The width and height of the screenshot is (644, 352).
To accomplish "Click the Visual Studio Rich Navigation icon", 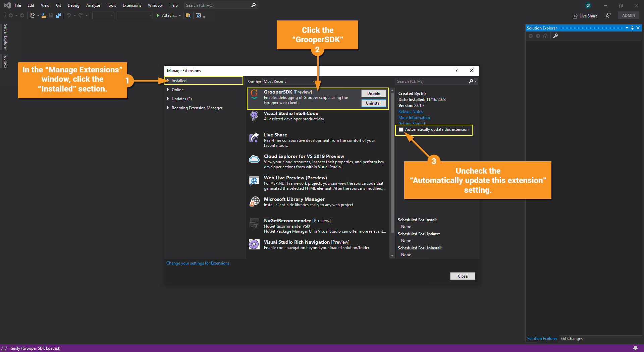I will point(254,244).
